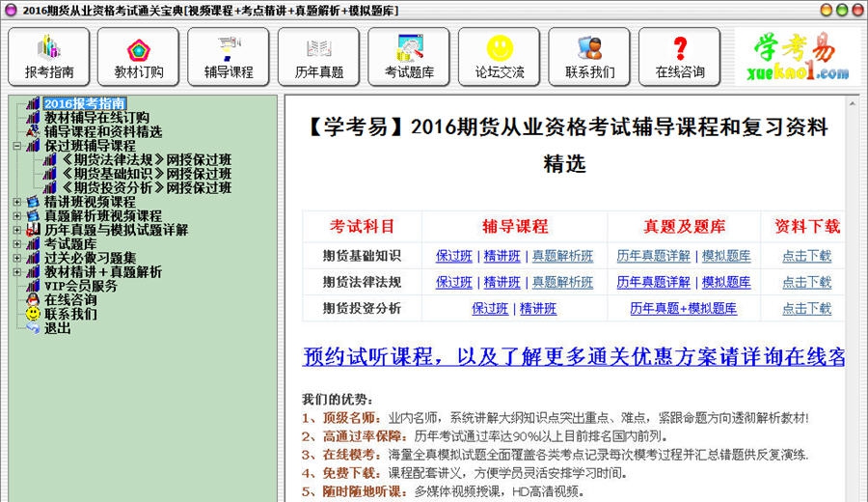Image resolution: width=868 pixels, height=502 pixels.
Task: Collapse the 保过班辅导课程 tree node
Action: [18, 146]
